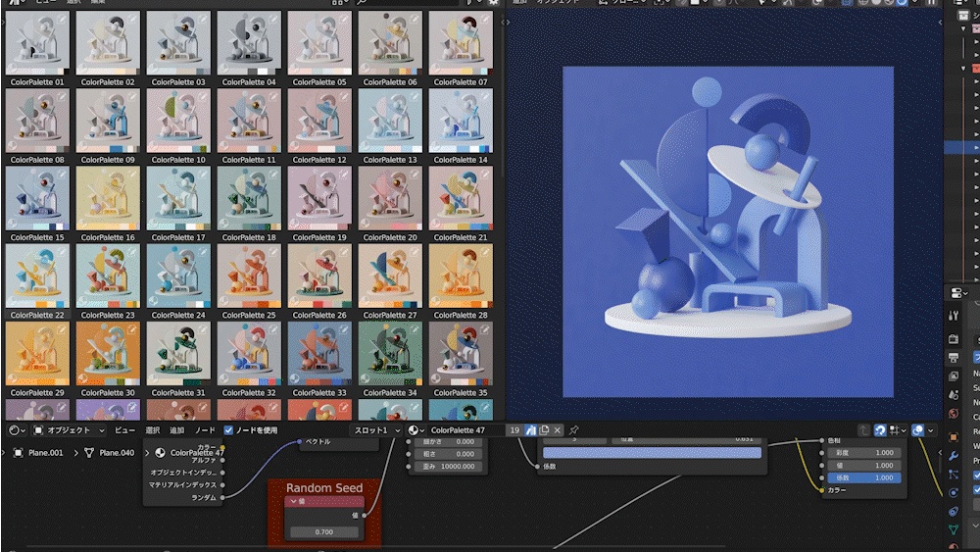Click the 0.700 value field
This screenshot has height=552, width=980.
click(x=323, y=532)
